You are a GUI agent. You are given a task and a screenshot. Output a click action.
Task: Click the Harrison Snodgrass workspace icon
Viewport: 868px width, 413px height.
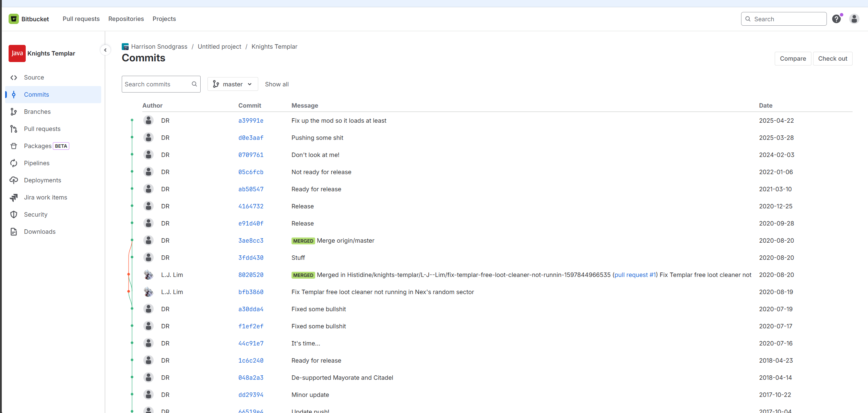coord(125,47)
